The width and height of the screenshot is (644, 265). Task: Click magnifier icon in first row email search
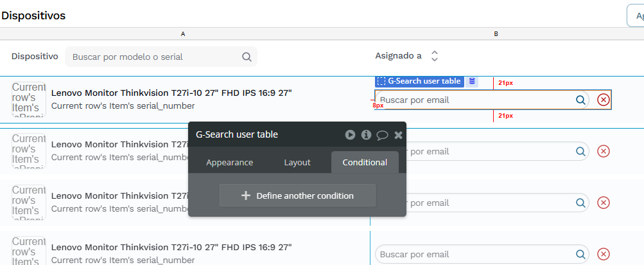(580, 100)
